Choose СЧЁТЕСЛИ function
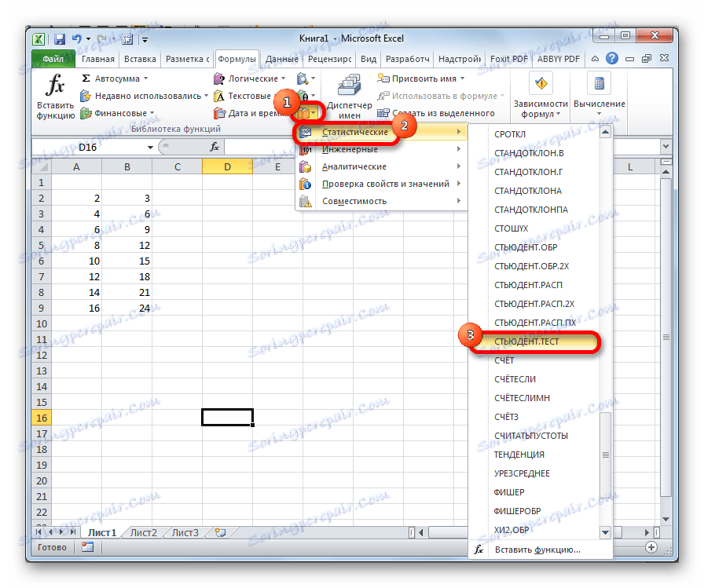 tap(534, 379)
